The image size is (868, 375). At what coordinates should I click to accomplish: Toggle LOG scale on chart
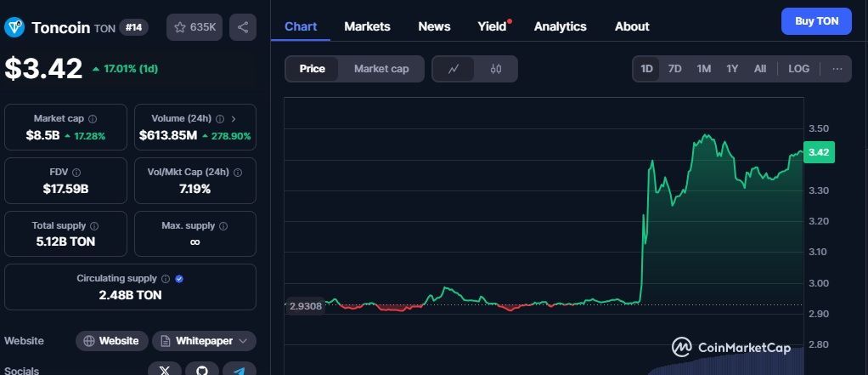tap(799, 69)
